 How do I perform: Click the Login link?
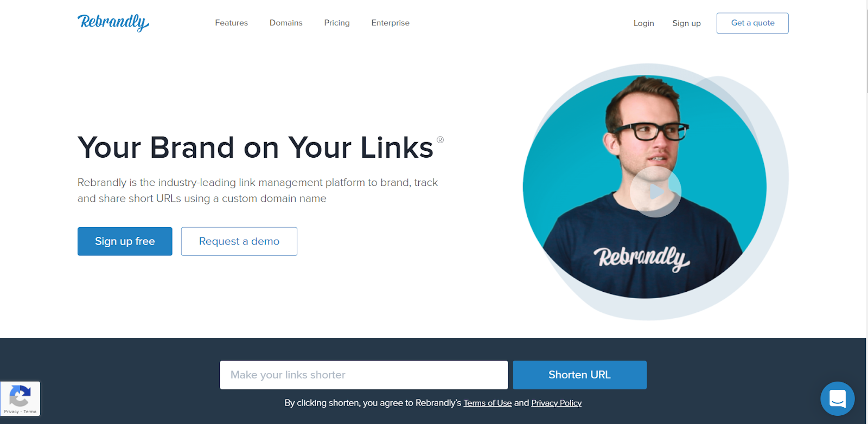point(643,23)
